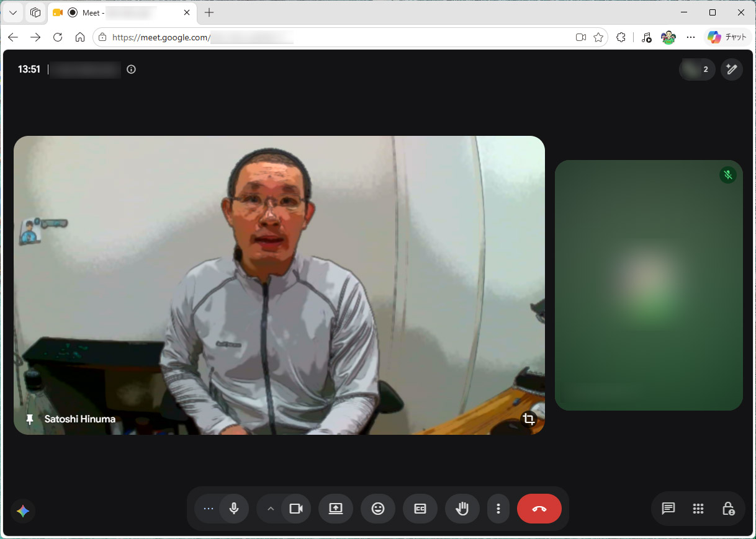Image resolution: width=756 pixels, height=539 pixels.
Task: Go back in the browser
Action: (x=13, y=37)
